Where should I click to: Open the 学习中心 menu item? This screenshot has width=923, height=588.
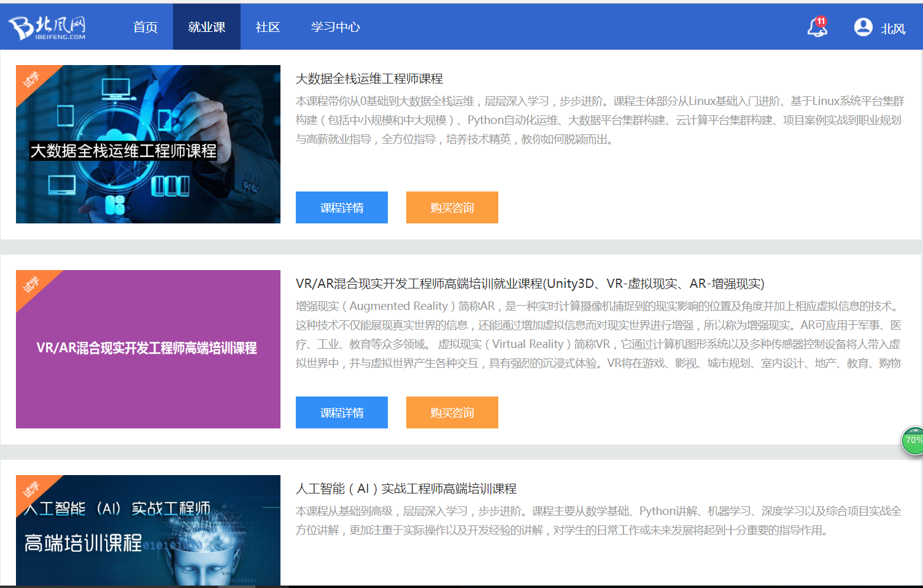coord(335,26)
